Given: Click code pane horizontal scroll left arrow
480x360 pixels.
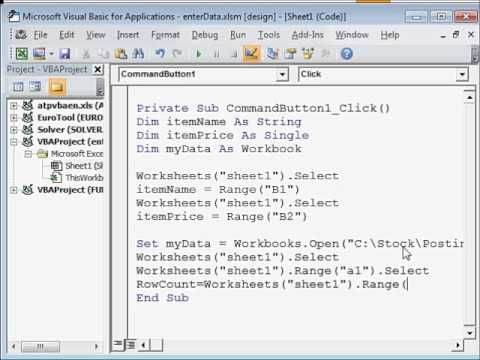Looking at the screenshot, I should point(143,345).
